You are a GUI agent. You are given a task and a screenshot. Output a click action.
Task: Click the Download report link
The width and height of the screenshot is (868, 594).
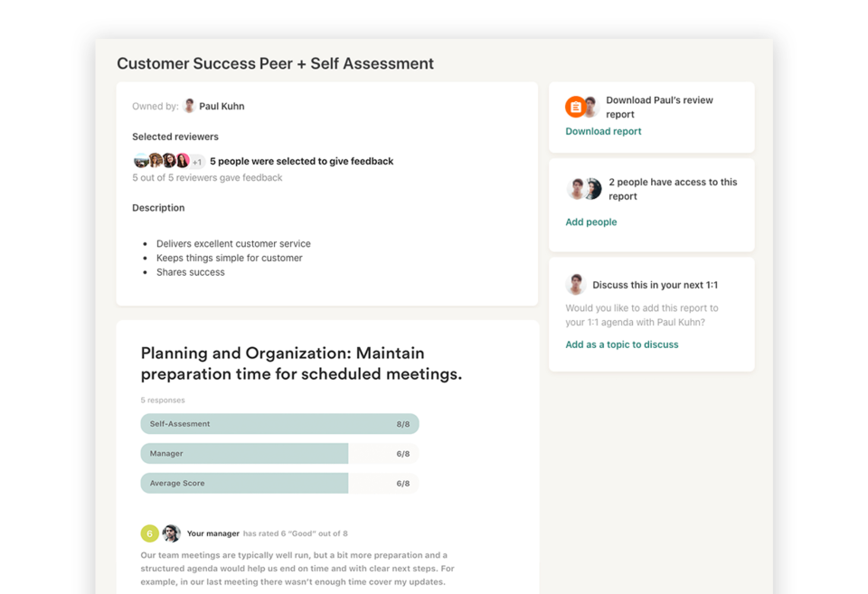tap(603, 131)
